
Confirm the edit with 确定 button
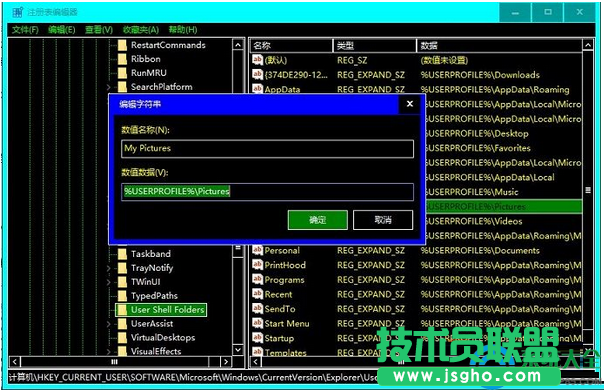pyautogui.click(x=318, y=220)
